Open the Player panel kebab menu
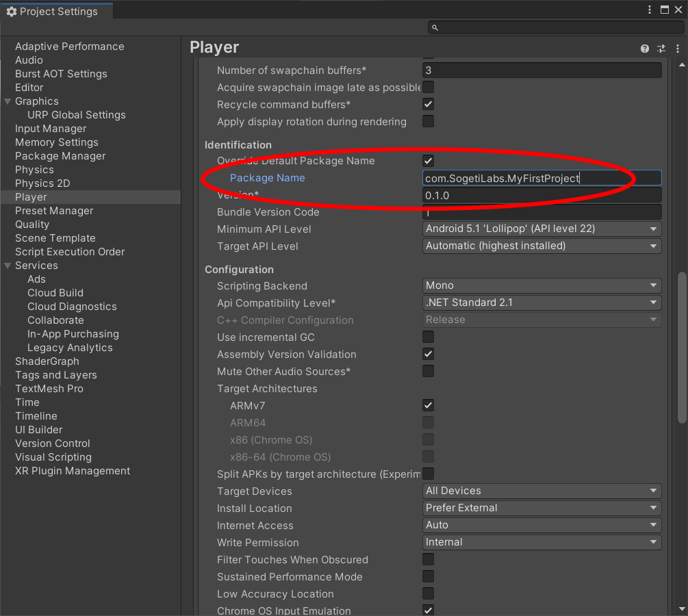 coord(676,49)
